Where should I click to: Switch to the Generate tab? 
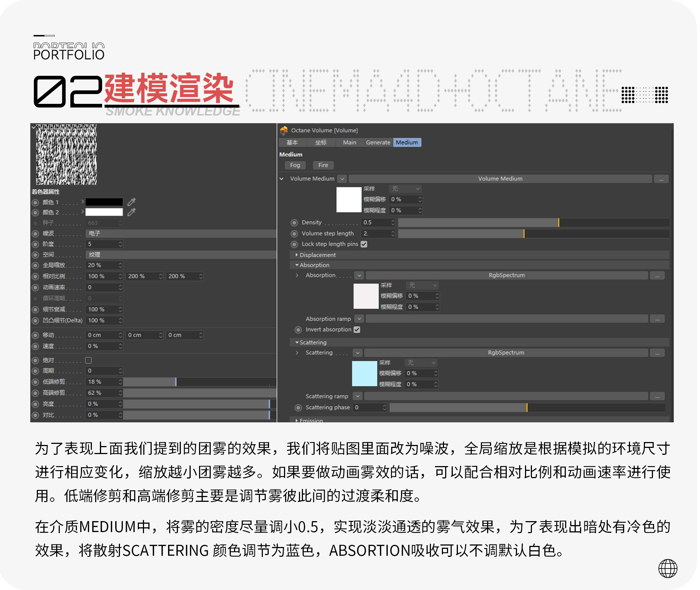378,142
